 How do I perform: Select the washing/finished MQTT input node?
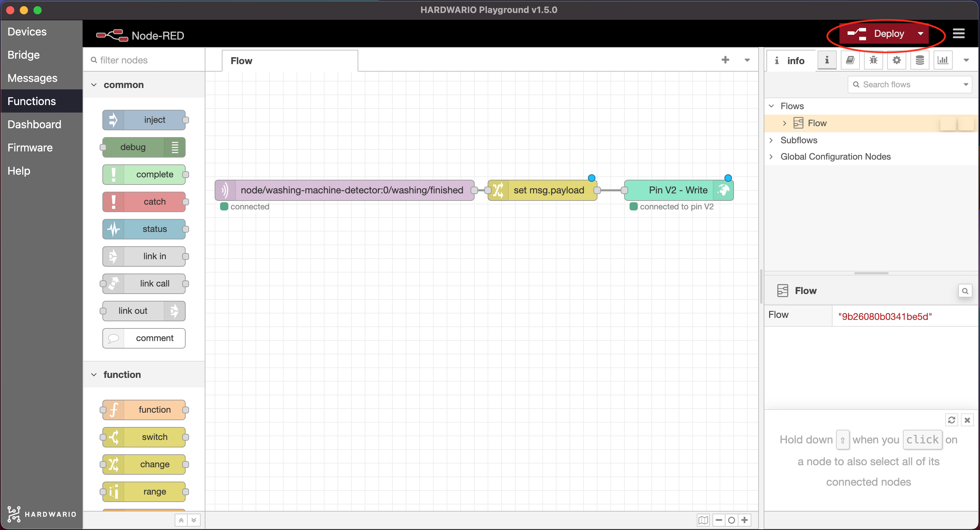344,190
